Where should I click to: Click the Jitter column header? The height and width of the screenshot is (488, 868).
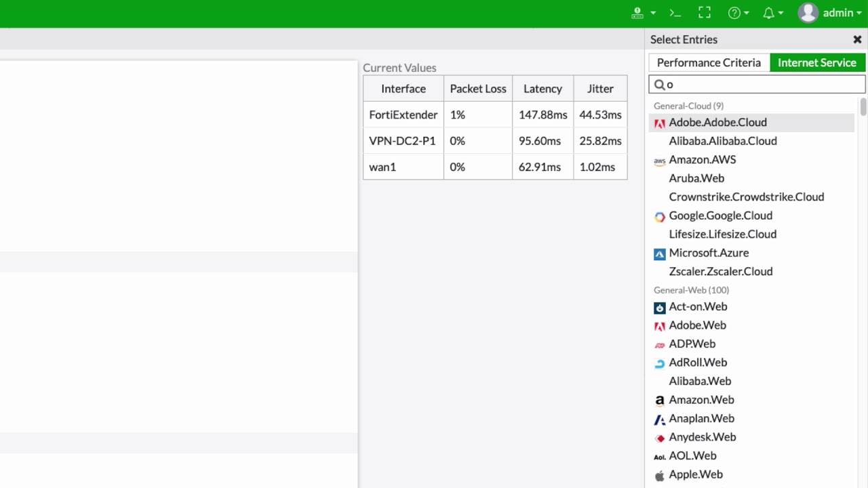point(600,89)
